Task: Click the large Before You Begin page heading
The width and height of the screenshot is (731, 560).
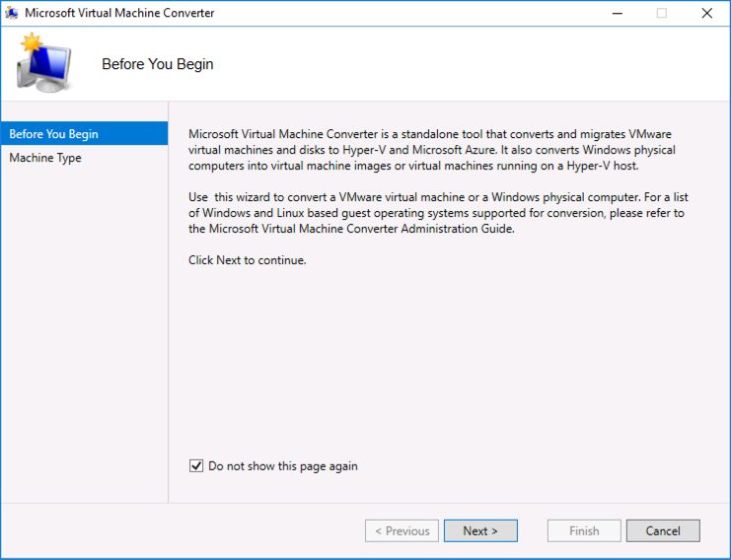Action: click(158, 64)
